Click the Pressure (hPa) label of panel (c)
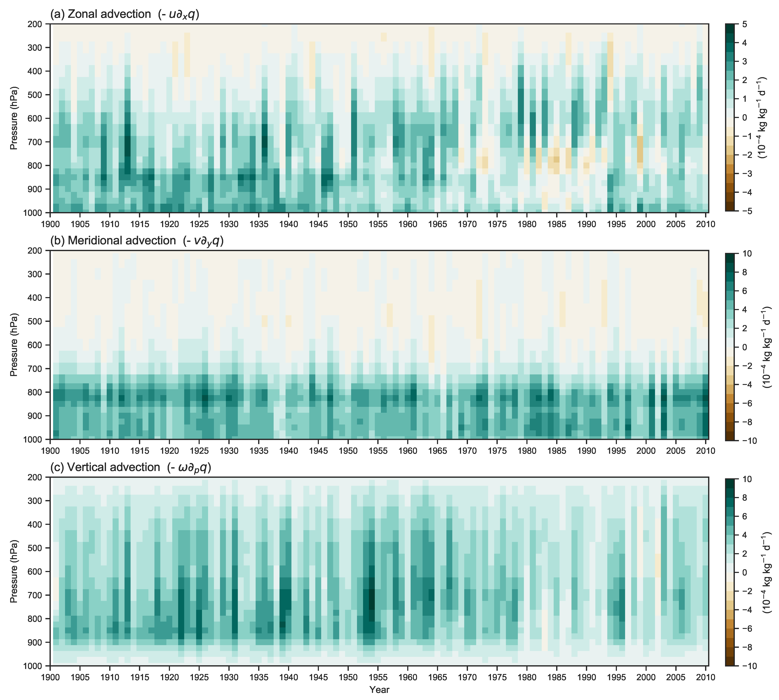This screenshot has width=779, height=700. pyautogui.click(x=14, y=572)
